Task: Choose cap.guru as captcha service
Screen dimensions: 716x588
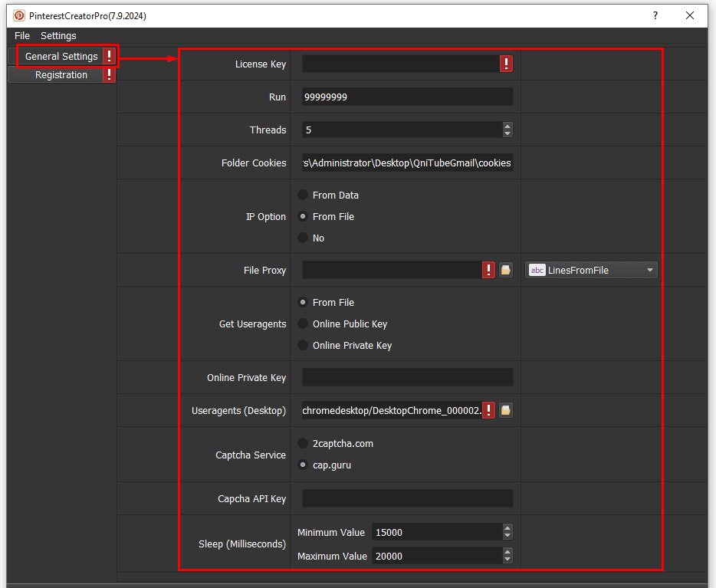Action: (303, 465)
